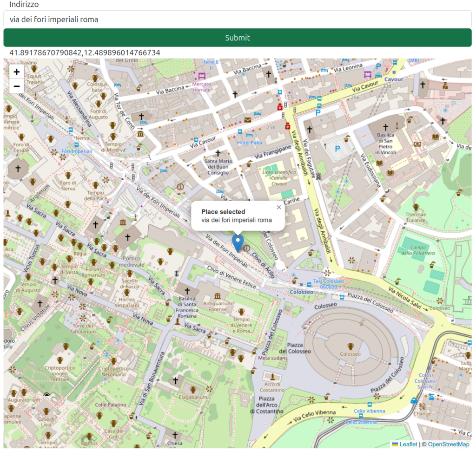Viewport: 476px width, 451px height.
Task: Click the Colosseo amphora icon
Action: [x=350, y=346]
